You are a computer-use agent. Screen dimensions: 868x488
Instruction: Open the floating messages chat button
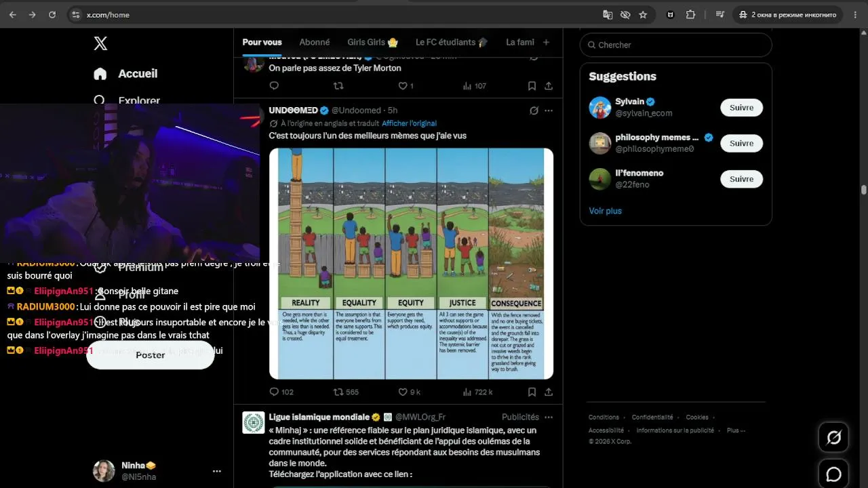click(x=834, y=474)
